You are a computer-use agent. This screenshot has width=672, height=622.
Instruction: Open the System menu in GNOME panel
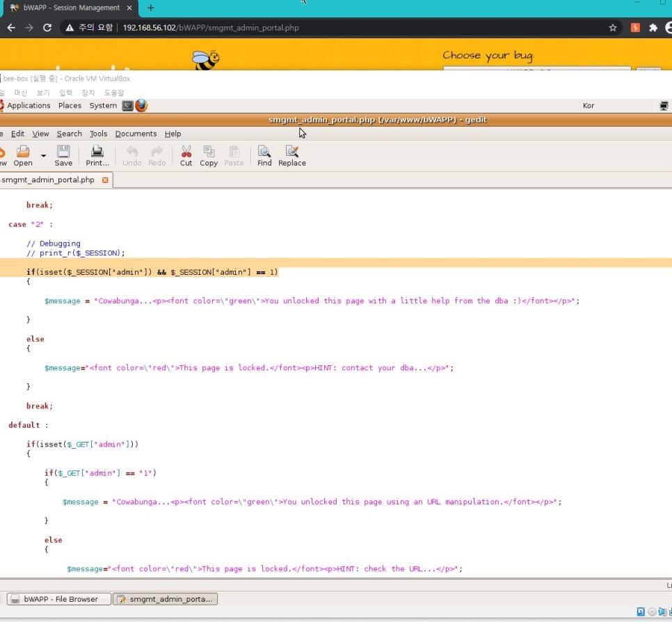coord(103,106)
